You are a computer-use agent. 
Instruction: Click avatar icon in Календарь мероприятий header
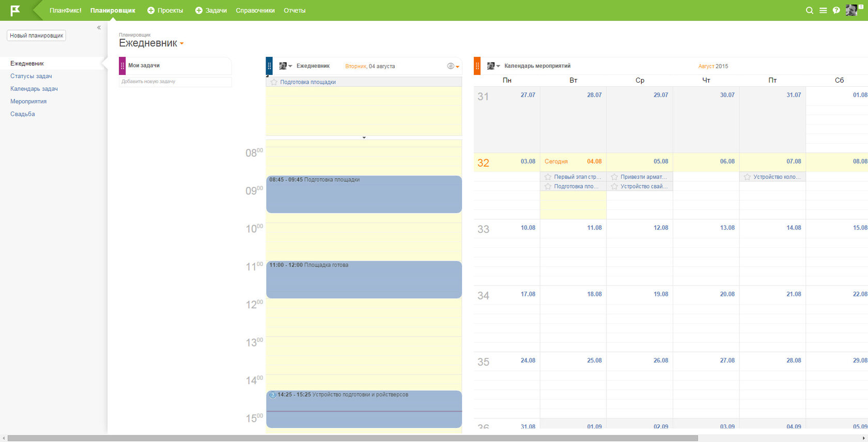coord(491,66)
